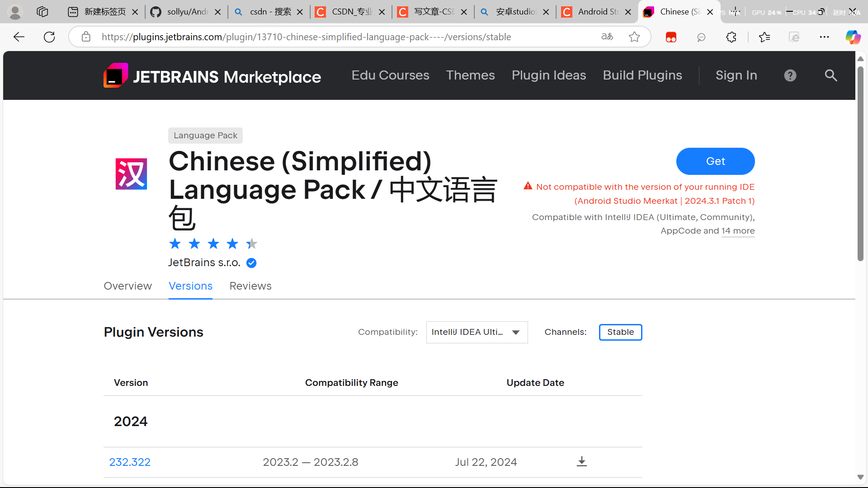The image size is (868, 488).
Task: Open the browser extensions puzzle icon
Action: 731,37
